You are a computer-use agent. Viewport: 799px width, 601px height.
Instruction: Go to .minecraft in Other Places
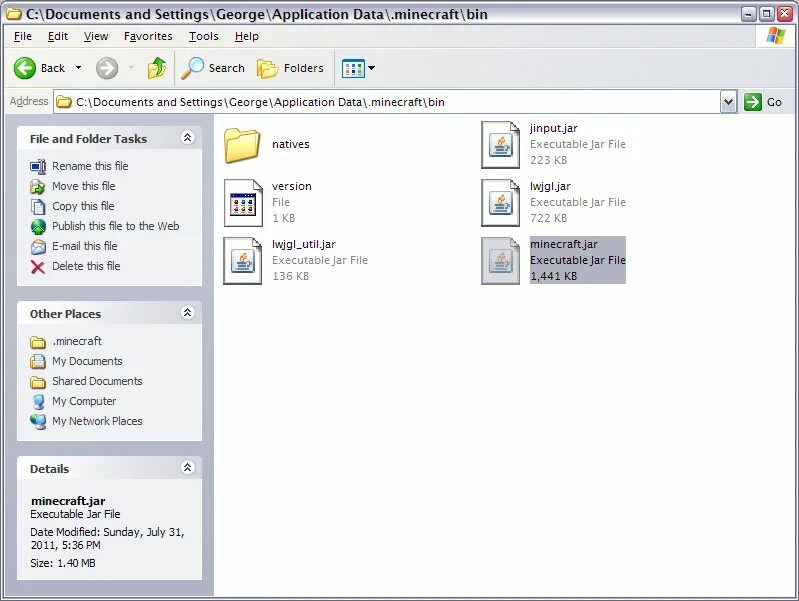click(77, 341)
